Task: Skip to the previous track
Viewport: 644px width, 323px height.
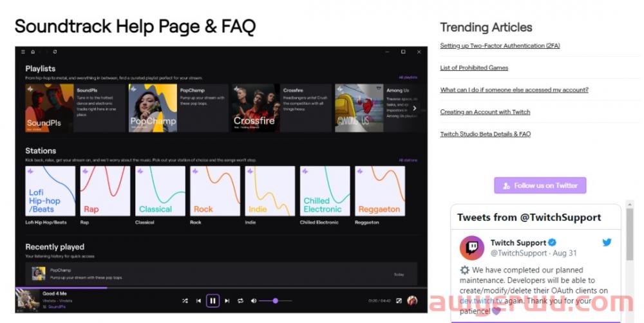Action: (198, 301)
